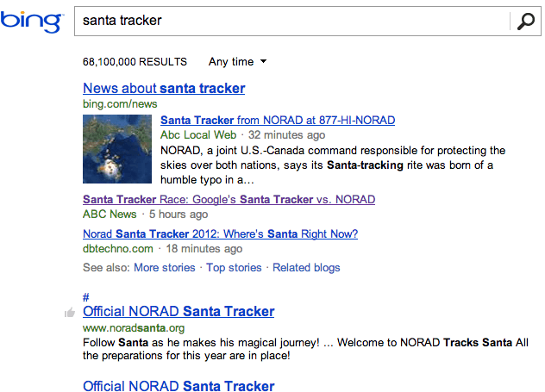This screenshot has width=545, height=392.
Task: Open the bottom Official NORAD Santa Tracker result
Action: pyautogui.click(x=179, y=386)
